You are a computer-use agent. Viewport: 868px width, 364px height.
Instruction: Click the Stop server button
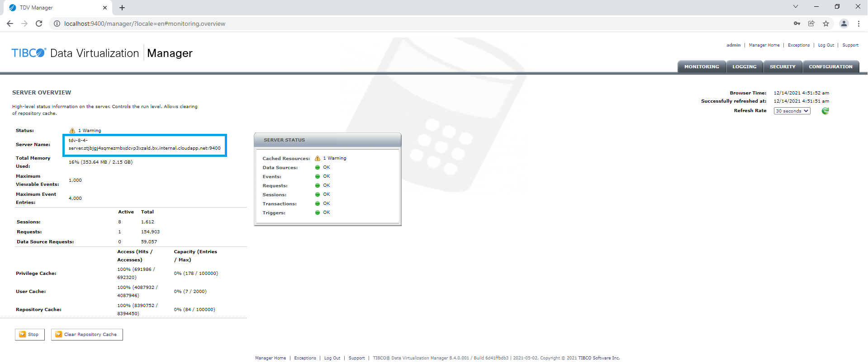coord(30,335)
